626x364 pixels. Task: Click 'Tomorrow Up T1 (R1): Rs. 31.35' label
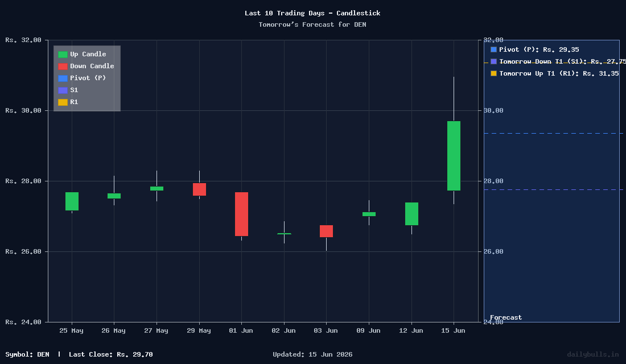pos(559,73)
